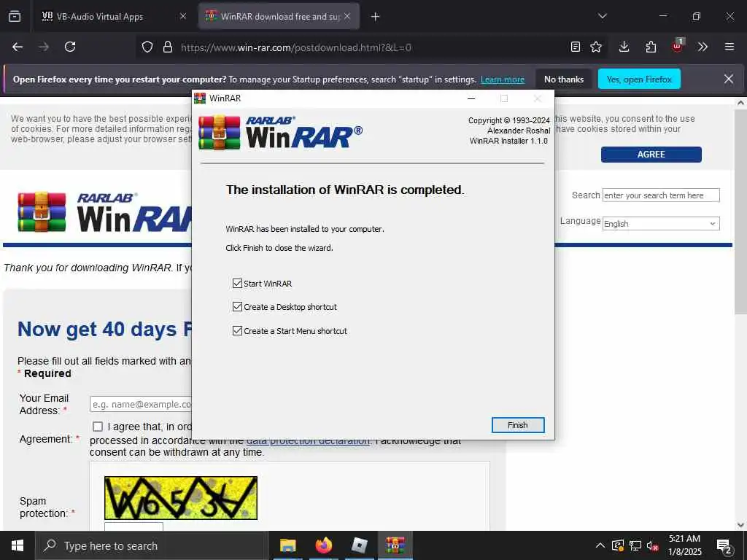The width and height of the screenshot is (747, 560).
Task: Show more tools overflow chevron
Action: click(703, 47)
